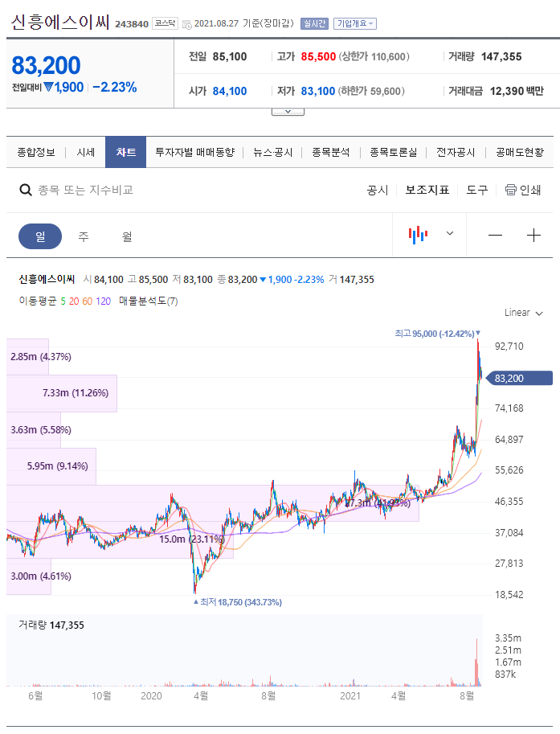
Task: Click the 5-day moving average color label
Action: coord(63,301)
